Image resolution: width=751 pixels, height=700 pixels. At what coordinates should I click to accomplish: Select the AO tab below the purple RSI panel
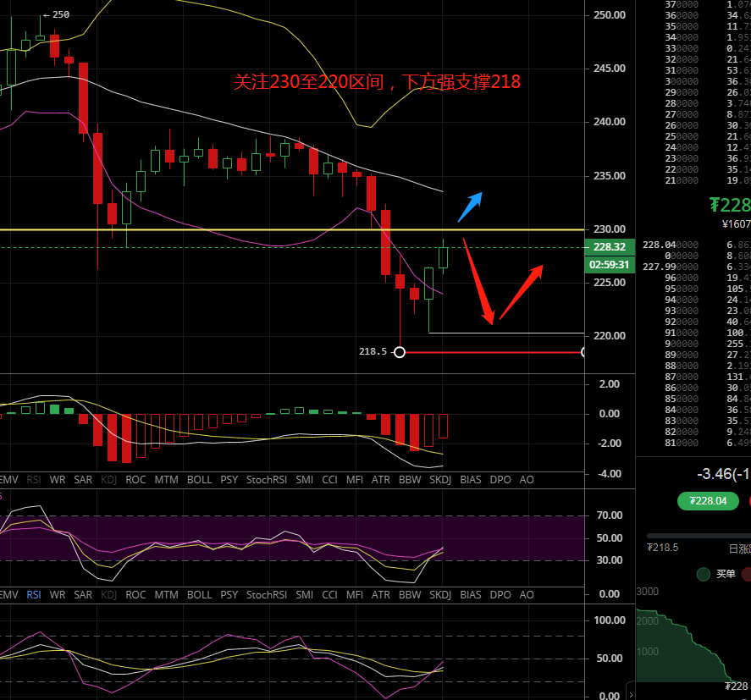coord(527,595)
